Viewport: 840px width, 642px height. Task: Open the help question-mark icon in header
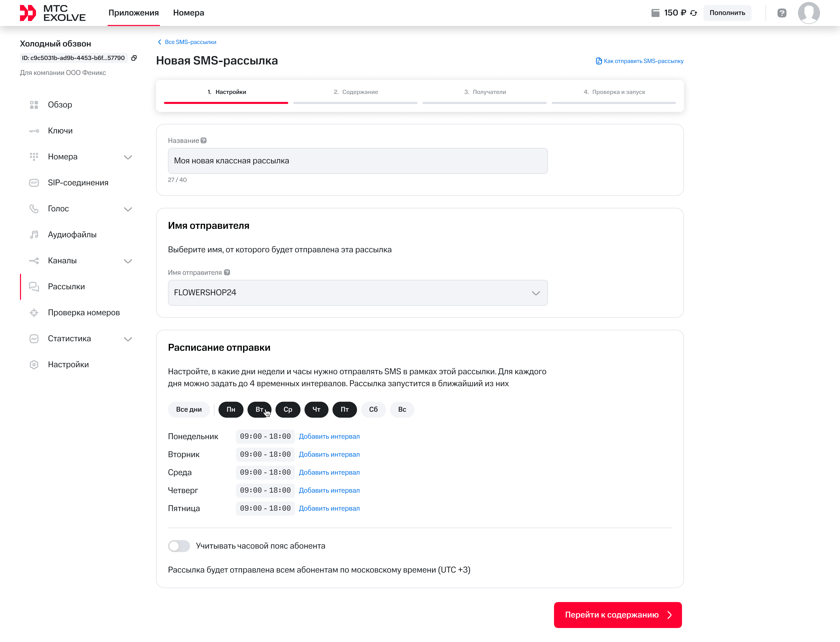pos(782,13)
